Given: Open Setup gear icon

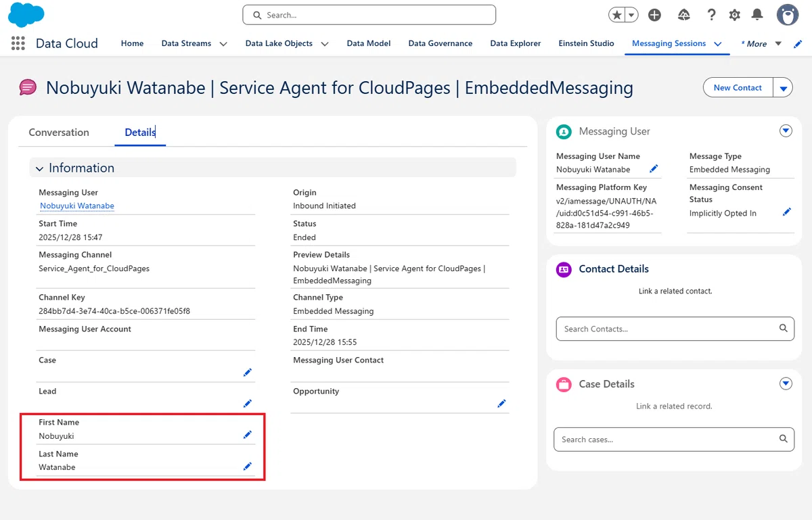Looking at the screenshot, I should tap(734, 15).
